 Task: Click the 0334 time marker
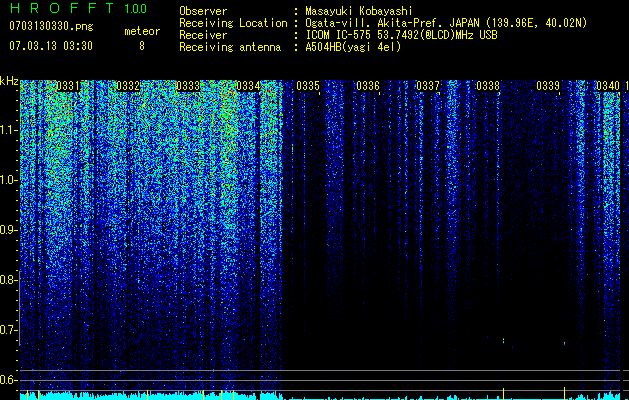click(248, 86)
